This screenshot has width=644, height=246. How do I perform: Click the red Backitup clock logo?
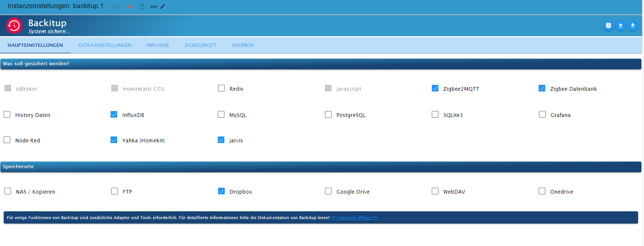pyautogui.click(x=14, y=26)
